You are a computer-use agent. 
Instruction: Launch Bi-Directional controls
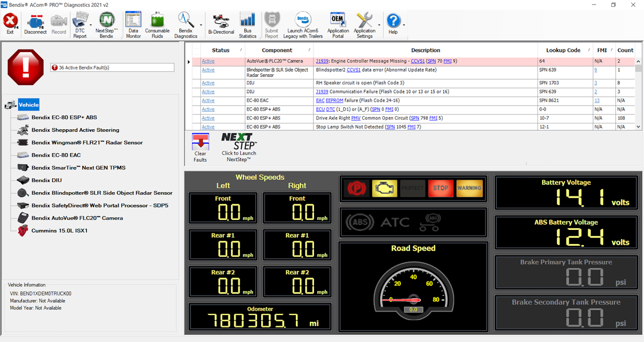tap(221, 24)
